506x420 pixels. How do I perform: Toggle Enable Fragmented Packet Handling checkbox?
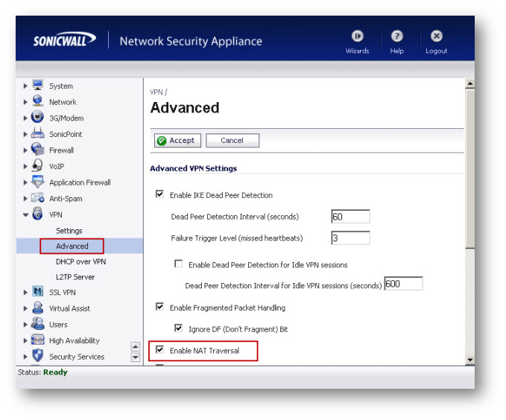click(159, 307)
